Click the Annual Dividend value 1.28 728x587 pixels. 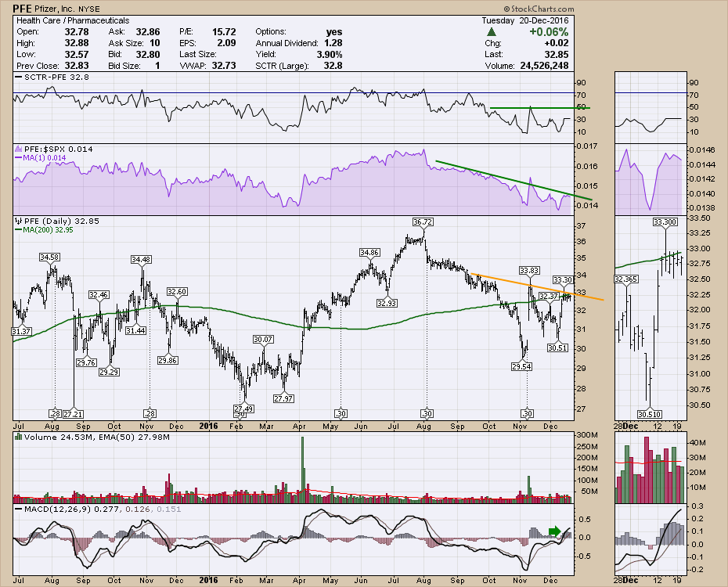tap(333, 43)
